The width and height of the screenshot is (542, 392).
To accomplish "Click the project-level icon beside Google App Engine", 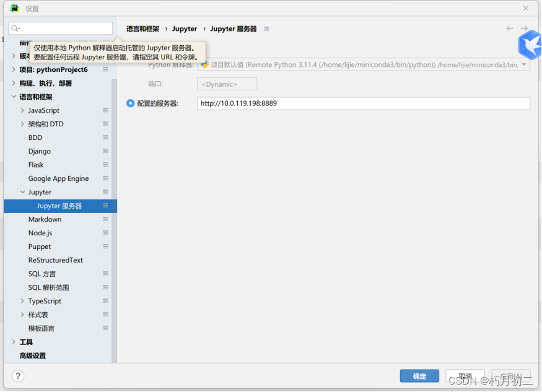I will pyautogui.click(x=105, y=178).
